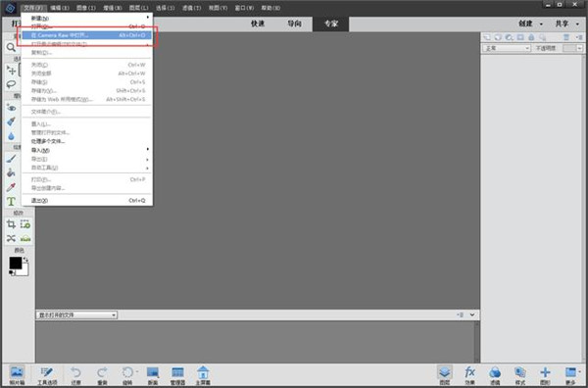This screenshot has height=388, width=588.
Task: Open the opacity dropdown arrow
Action: point(580,48)
